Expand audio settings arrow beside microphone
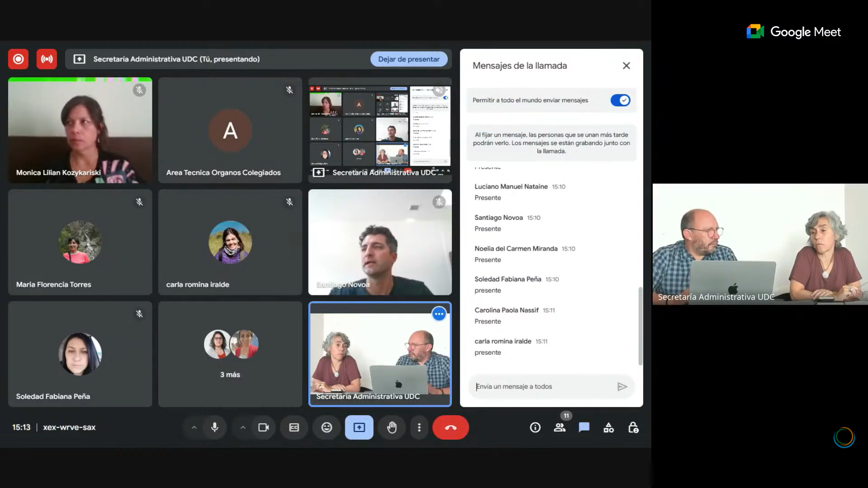 pyautogui.click(x=194, y=427)
